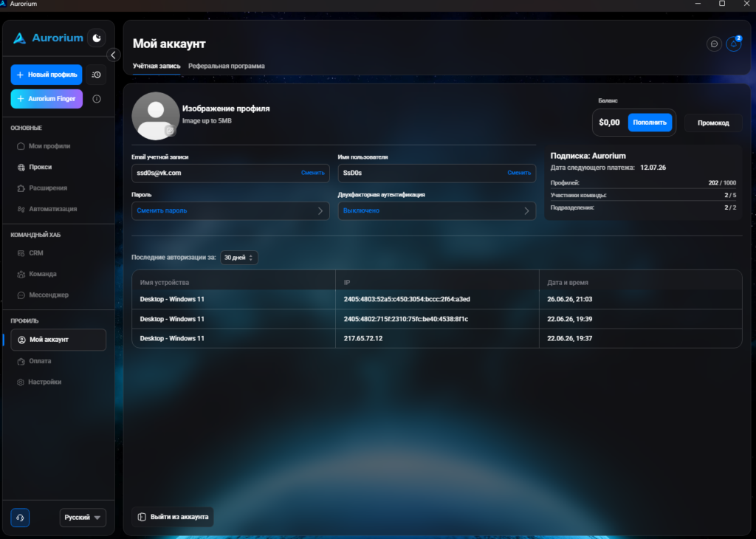
Task: Click the $0,00 balance amount
Action: tap(609, 123)
